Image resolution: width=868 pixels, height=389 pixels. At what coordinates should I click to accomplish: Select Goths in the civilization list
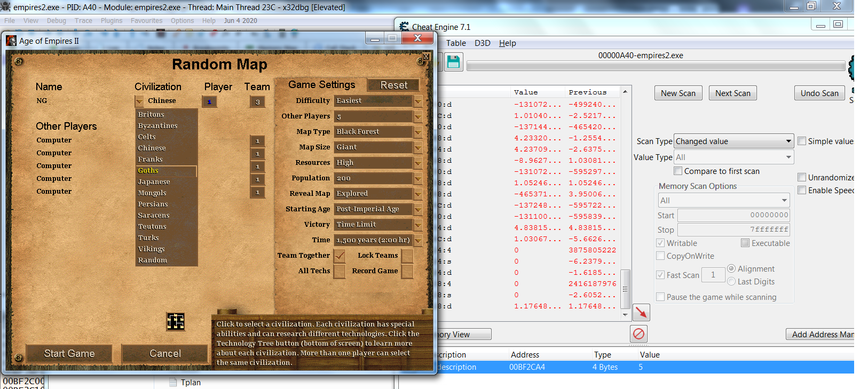148,171
